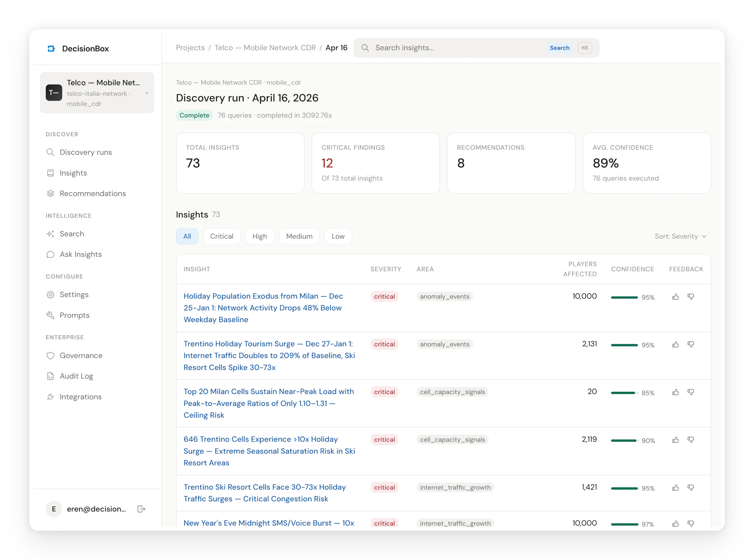Give thumbs up to the Milan exodus insight
The image size is (754, 560).
point(675,296)
